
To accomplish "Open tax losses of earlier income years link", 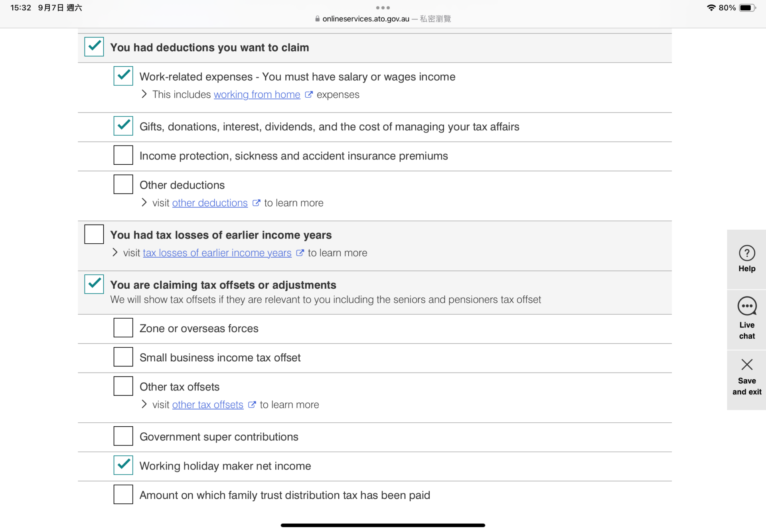I will tap(217, 253).
